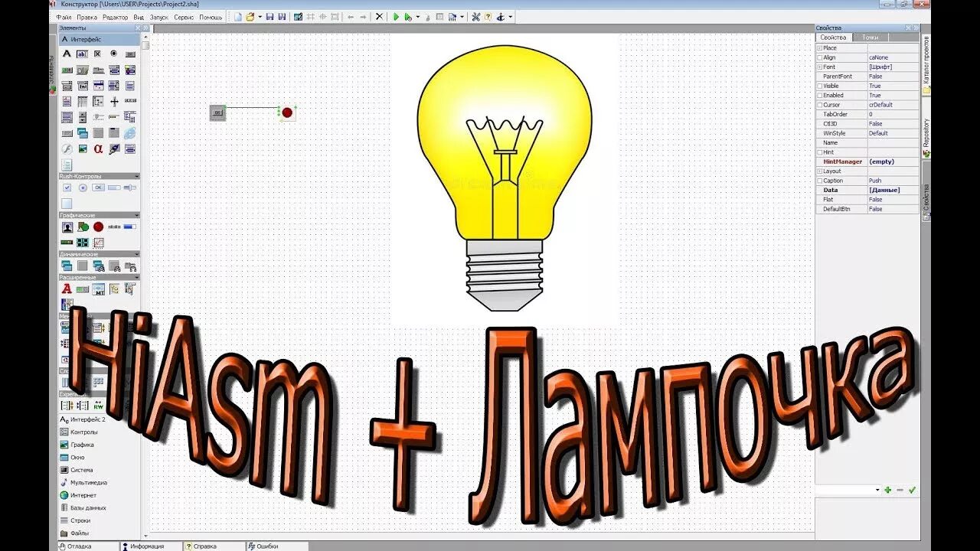The width and height of the screenshot is (980, 551).
Task: Collapse the Расширенные palette section
Action: [136, 277]
